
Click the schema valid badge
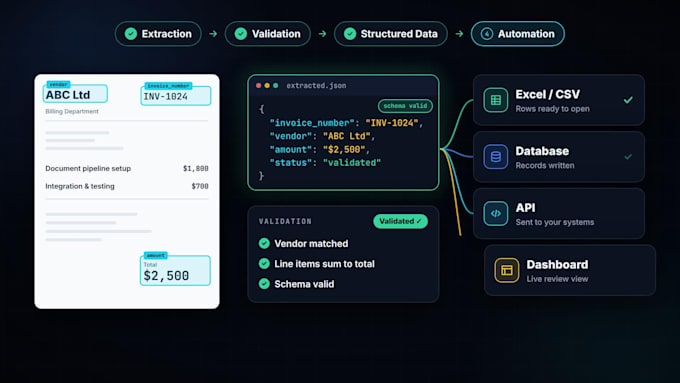pyautogui.click(x=405, y=106)
